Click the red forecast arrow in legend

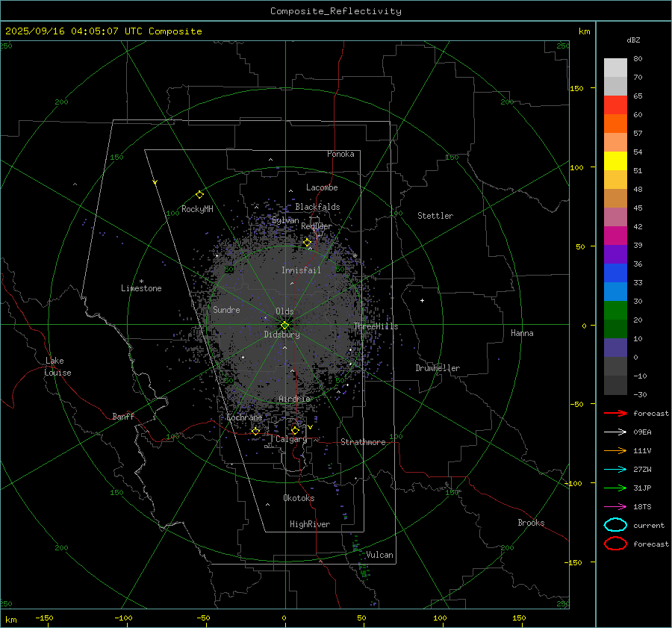pyautogui.click(x=615, y=413)
